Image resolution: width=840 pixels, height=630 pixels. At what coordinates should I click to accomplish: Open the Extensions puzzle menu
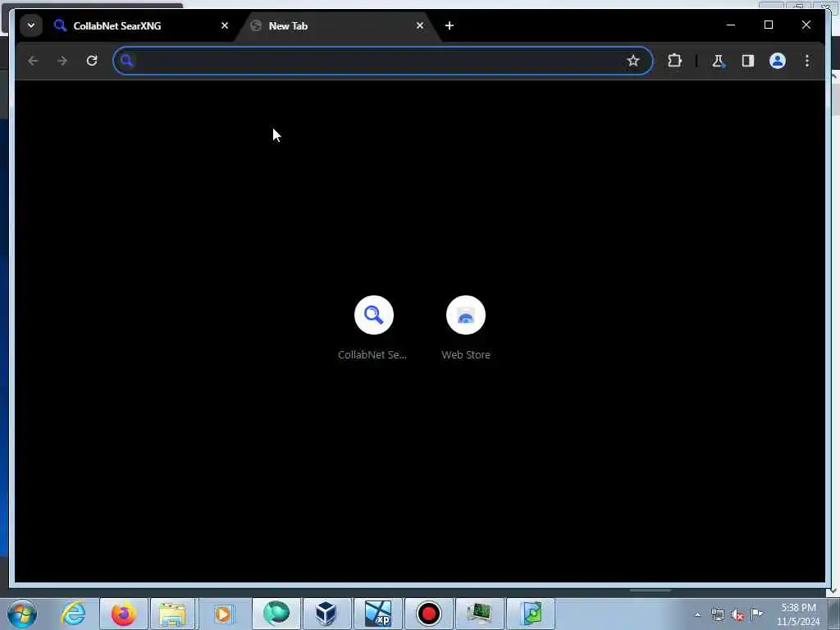pyautogui.click(x=674, y=61)
